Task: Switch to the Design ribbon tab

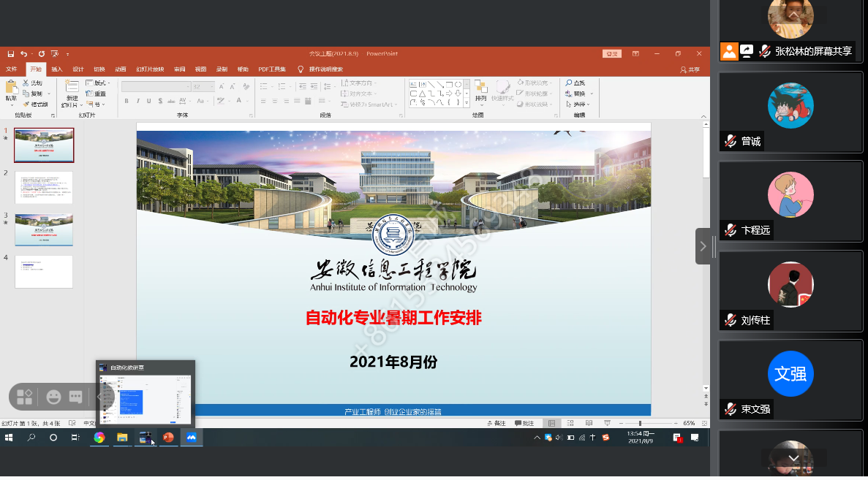Action: tap(78, 69)
